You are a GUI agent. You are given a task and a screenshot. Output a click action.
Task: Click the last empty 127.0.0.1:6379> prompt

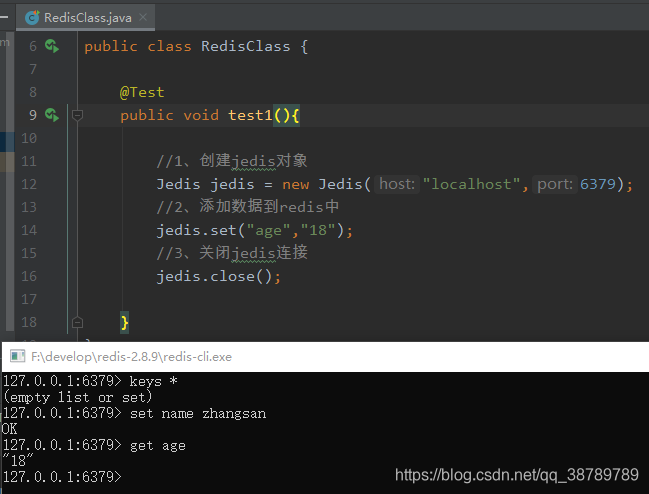[x=62, y=477]
